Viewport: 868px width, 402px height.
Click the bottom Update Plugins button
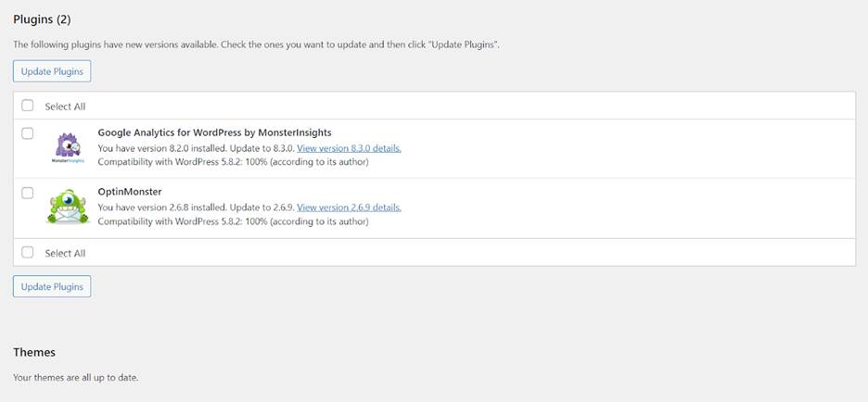click(x=52, y=286)
